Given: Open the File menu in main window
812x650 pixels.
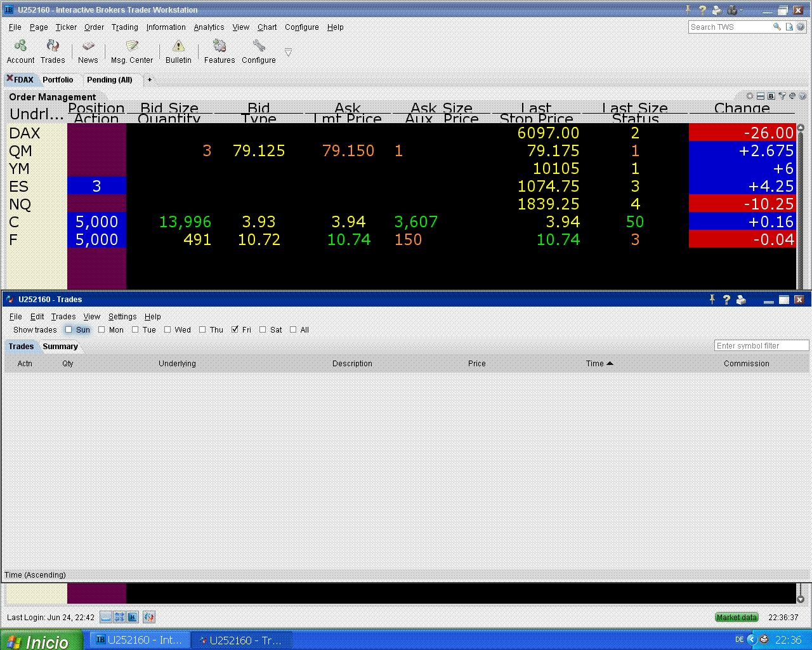Looking at the screenshot, I should coord(15,27).
